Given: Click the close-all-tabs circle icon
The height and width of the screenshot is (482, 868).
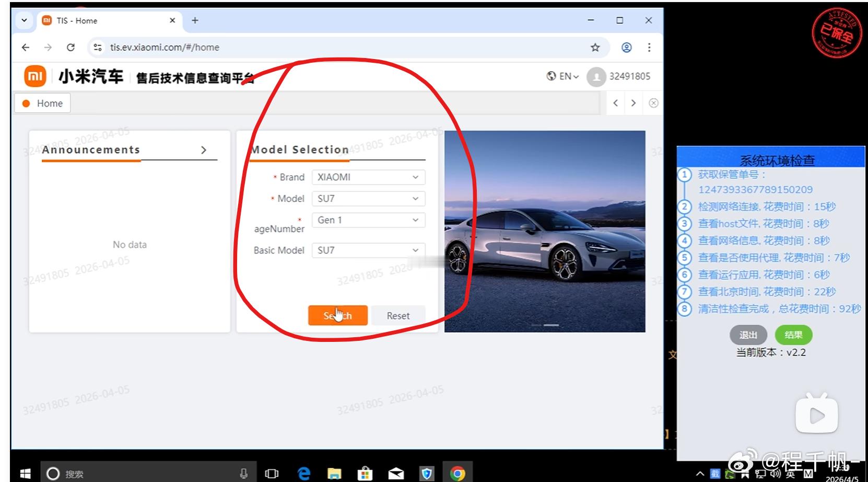Looking at the screenshot, I should 653,103.
